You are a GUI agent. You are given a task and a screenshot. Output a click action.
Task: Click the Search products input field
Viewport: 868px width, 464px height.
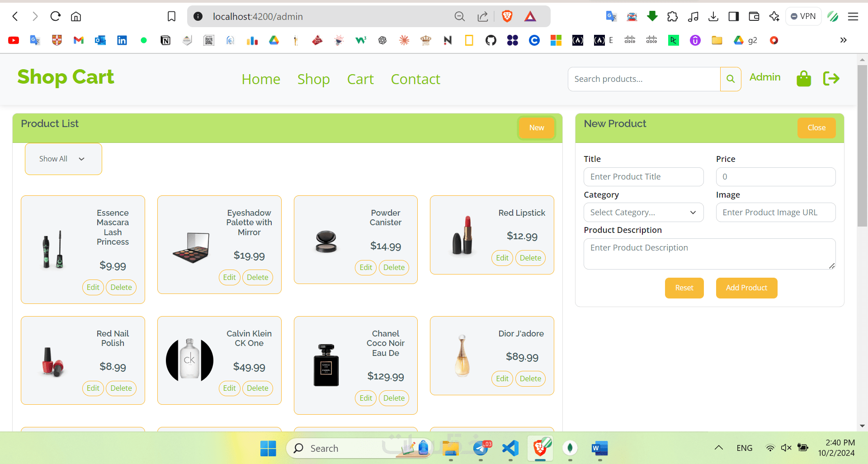pos(644,79)
